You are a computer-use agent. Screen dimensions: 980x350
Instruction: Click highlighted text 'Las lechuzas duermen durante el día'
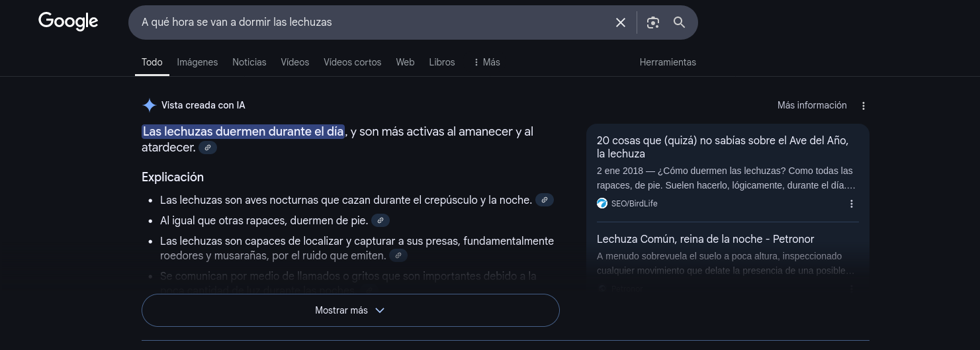(244, 132)
